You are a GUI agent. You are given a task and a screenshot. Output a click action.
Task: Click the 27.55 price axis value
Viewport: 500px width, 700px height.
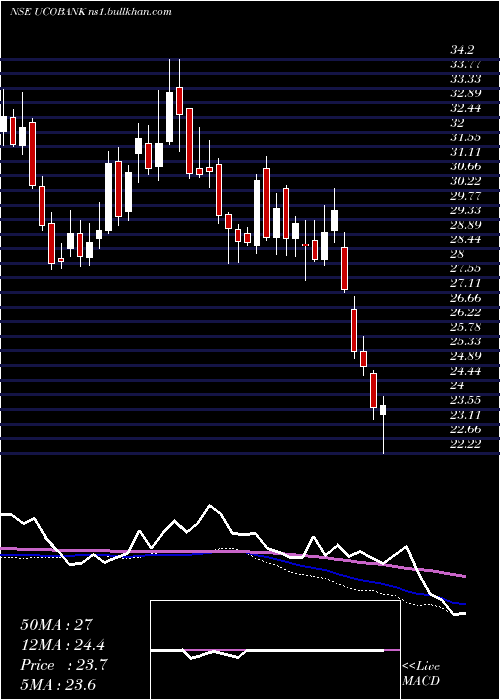[x=465, y=268]
